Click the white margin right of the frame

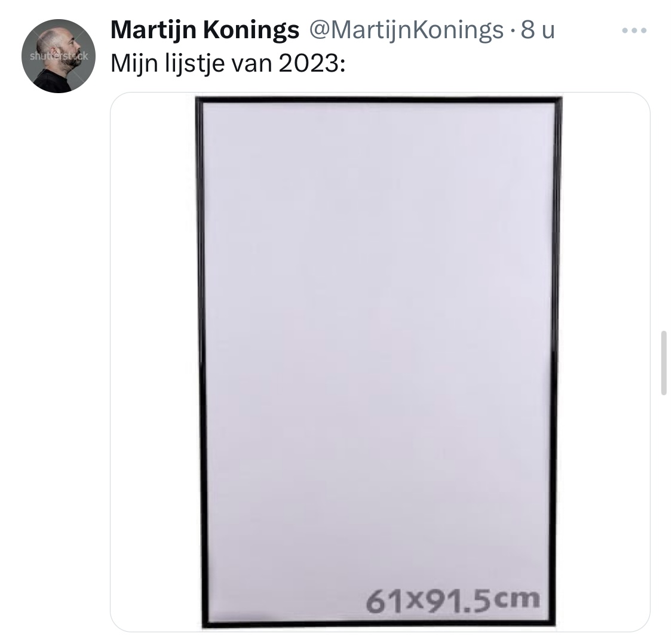(x=606, y=362)
